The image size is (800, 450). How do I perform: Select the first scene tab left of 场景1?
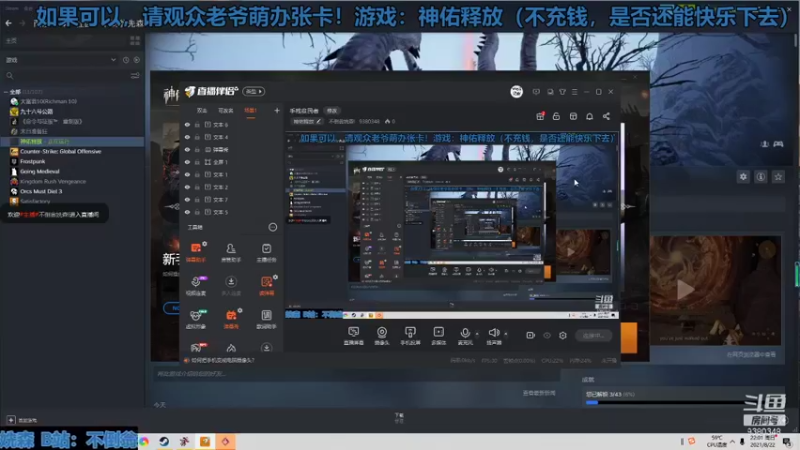[x=202, y=110]
